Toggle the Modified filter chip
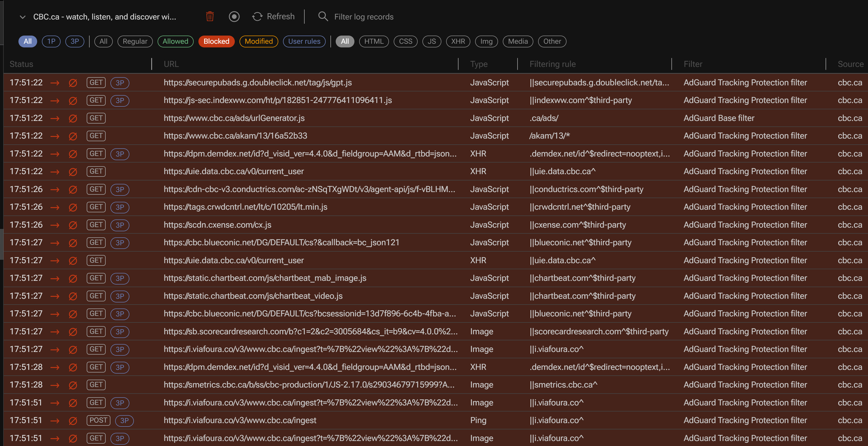 [x=259, y=41]
